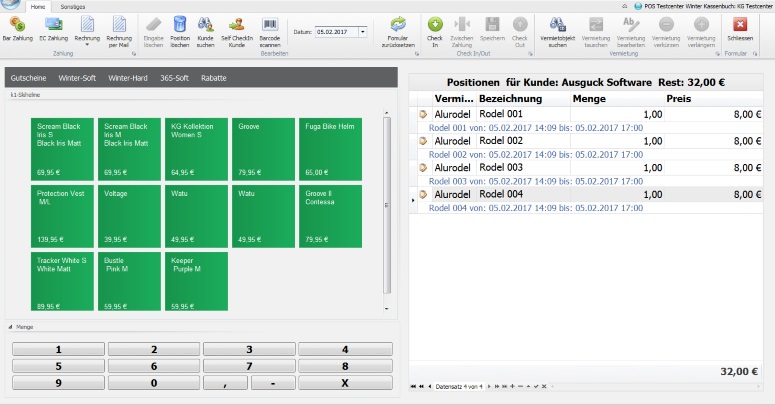The image size is (775, 405).
Task: Click the Rodel 001 row tag icon
Action: pyautogui.click(x=423, y=114)
